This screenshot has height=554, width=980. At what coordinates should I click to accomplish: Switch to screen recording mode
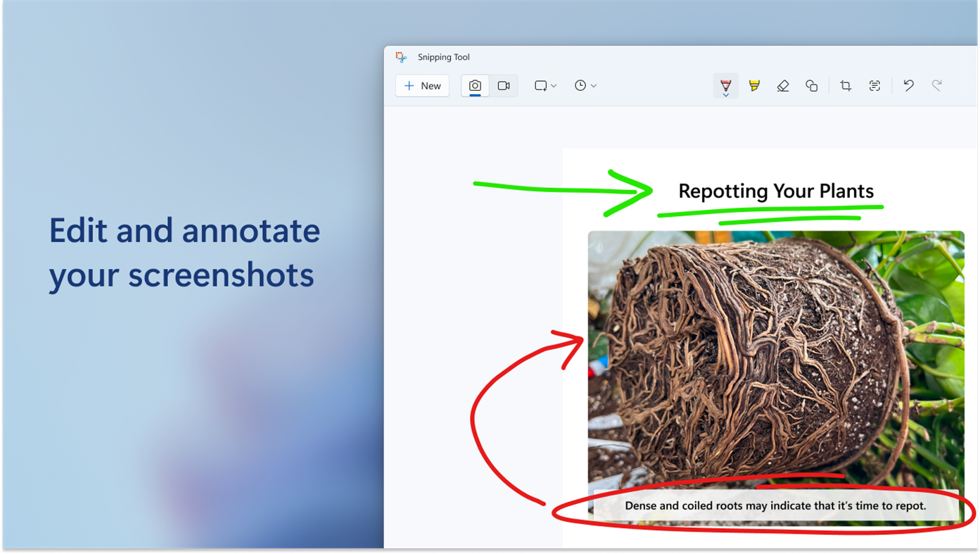coord(503,85)
